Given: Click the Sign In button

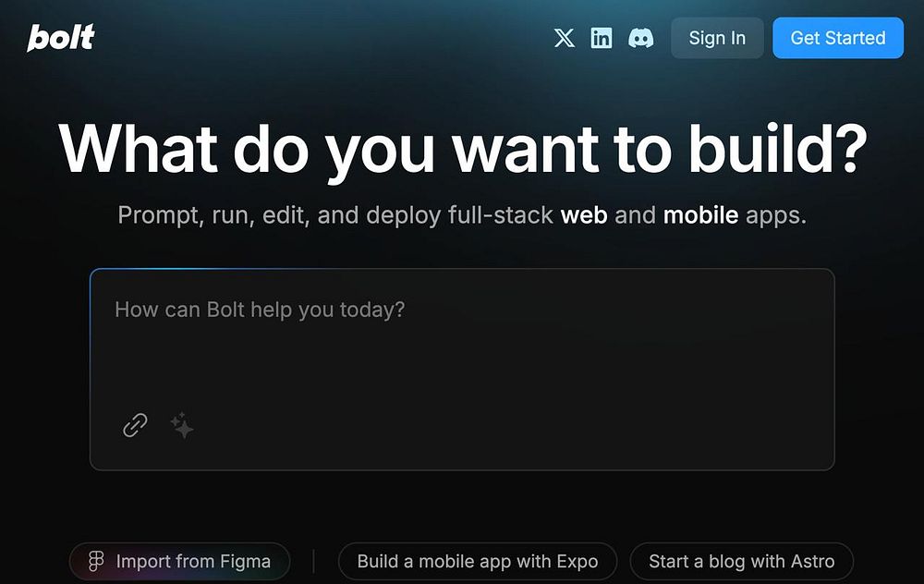Looking at the screenshot, I should click(x=717, y=38).
